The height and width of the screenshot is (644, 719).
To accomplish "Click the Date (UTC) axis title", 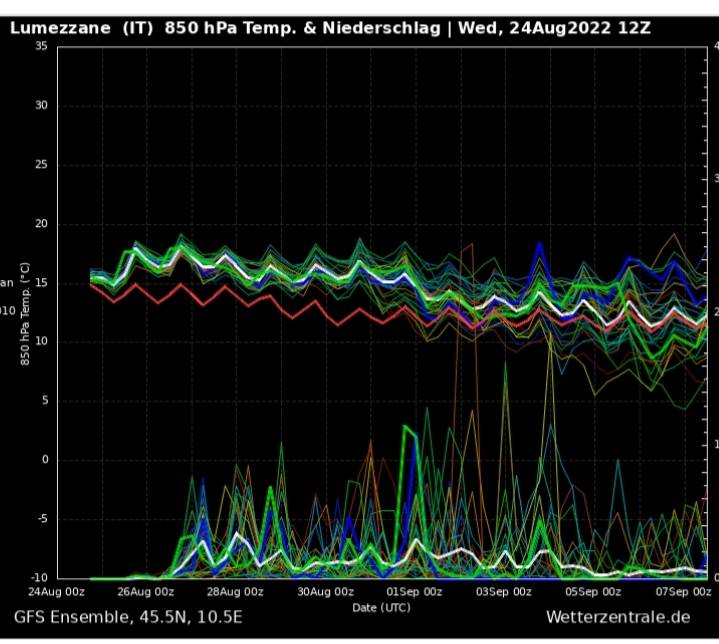I will click(x=380, y=607).
